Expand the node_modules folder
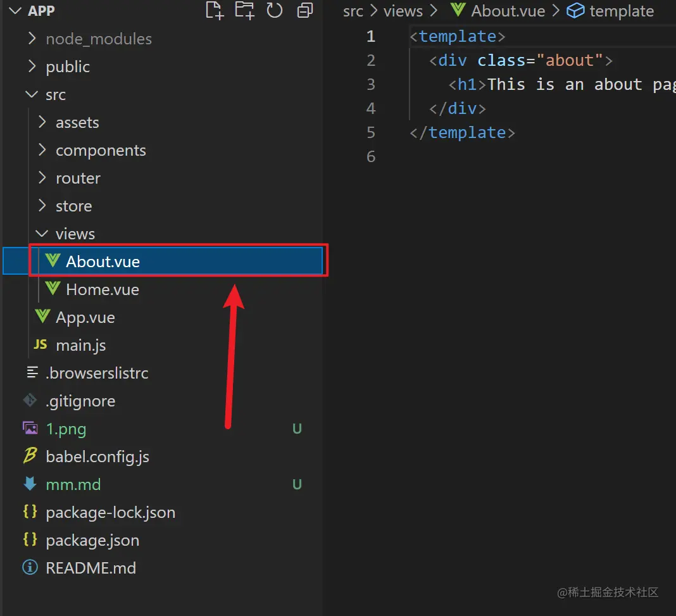The image size is (676, 616). tap(32, 39)
